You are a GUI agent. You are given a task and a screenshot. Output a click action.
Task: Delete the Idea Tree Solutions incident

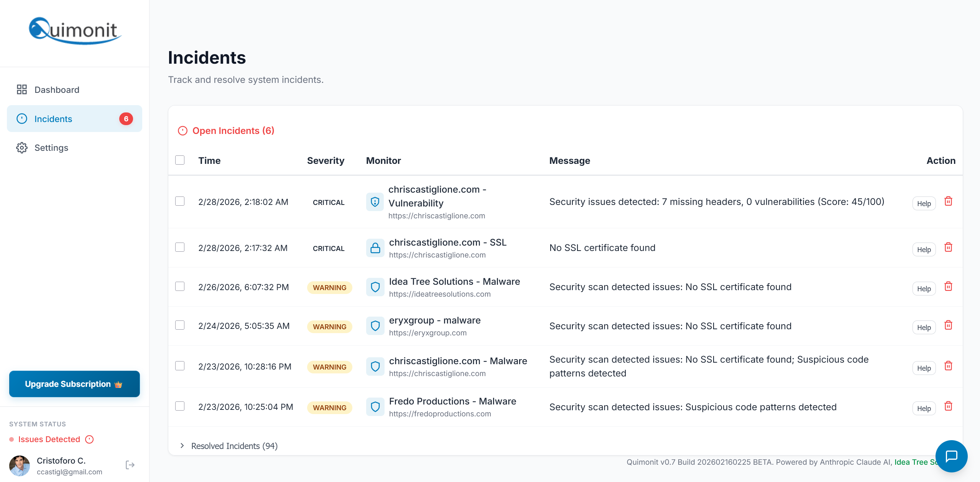pyautogui.click(x=948, y=287)
